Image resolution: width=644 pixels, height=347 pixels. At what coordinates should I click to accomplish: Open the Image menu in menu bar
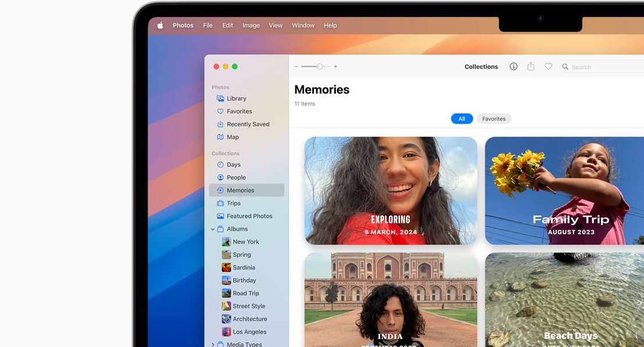[x=251, y=26]
